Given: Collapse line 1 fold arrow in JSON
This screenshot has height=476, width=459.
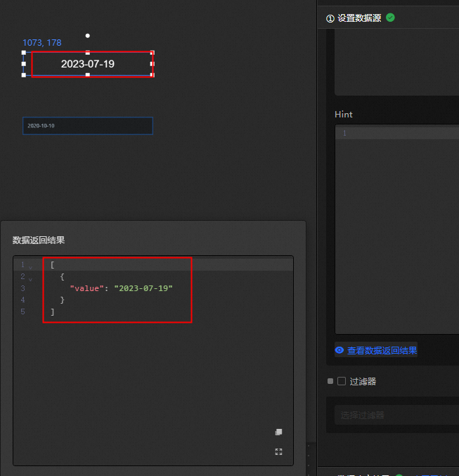Looking at the screenshot, I should [x=30, y=267].
